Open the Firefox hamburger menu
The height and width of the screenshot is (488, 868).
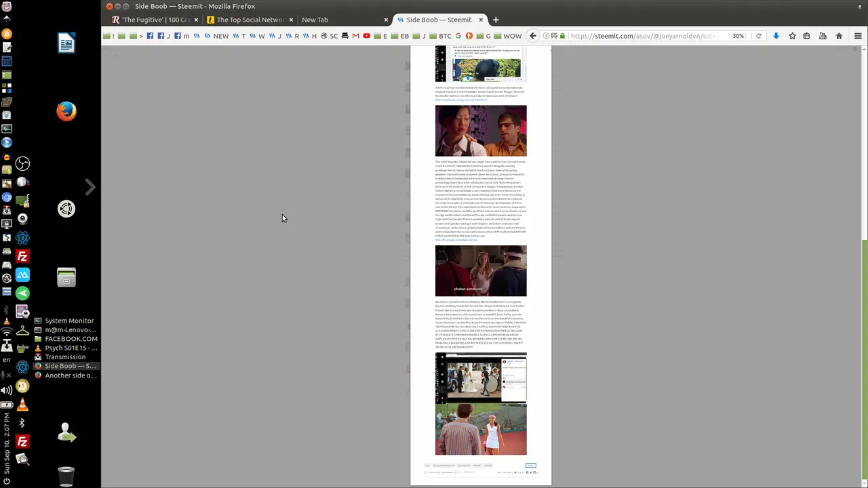(x=858, y=36)
